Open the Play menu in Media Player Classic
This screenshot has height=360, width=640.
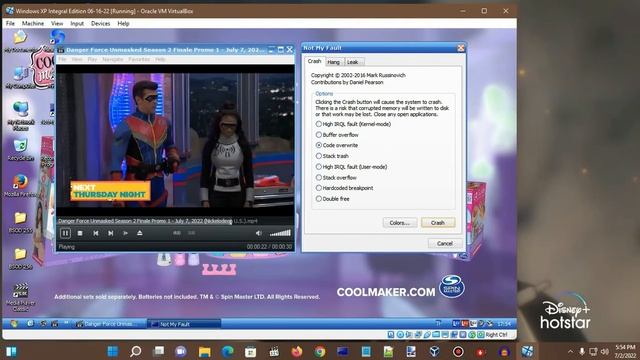(92, 60)
